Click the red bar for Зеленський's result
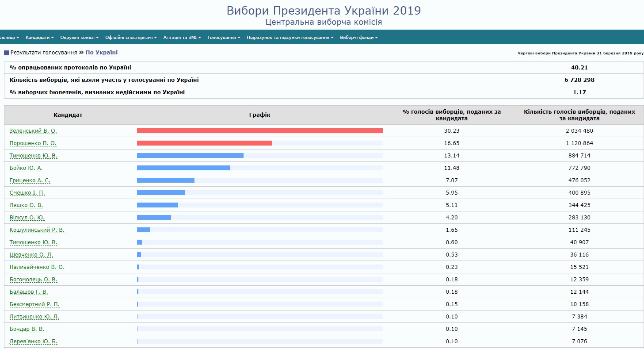The width and height of the screenshot is (644, 349). 259,131
